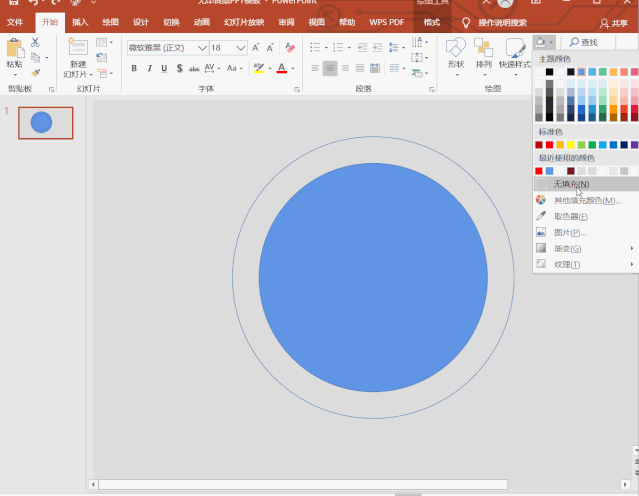Toggle underline formatting
This screenshot has width=639, height=496.
click(163, 68)
